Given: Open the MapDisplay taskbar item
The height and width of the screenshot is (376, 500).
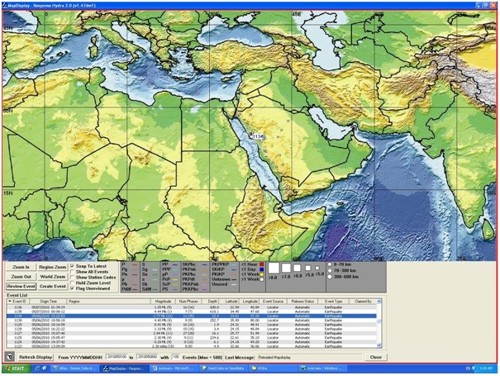Looking at the screenshot, I should coord(124,369).
